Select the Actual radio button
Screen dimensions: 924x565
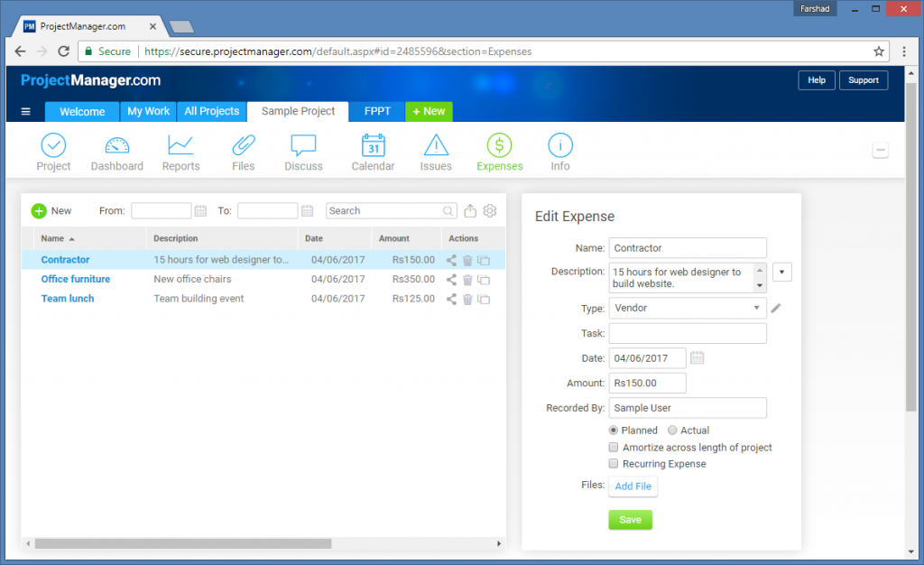click(671, 430)
